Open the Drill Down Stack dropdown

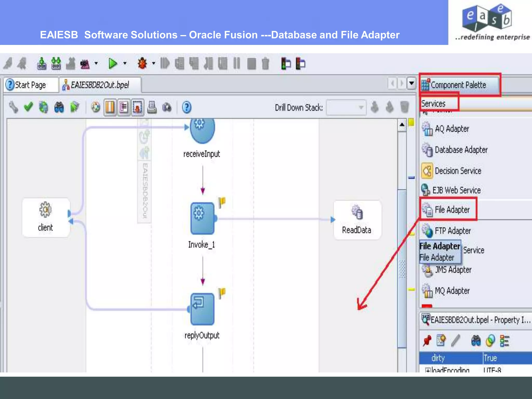coord(361,107)
